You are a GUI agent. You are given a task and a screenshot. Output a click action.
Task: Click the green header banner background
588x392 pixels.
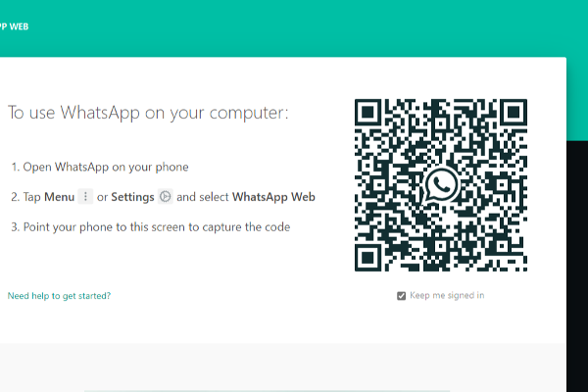(x=294, y=27)
